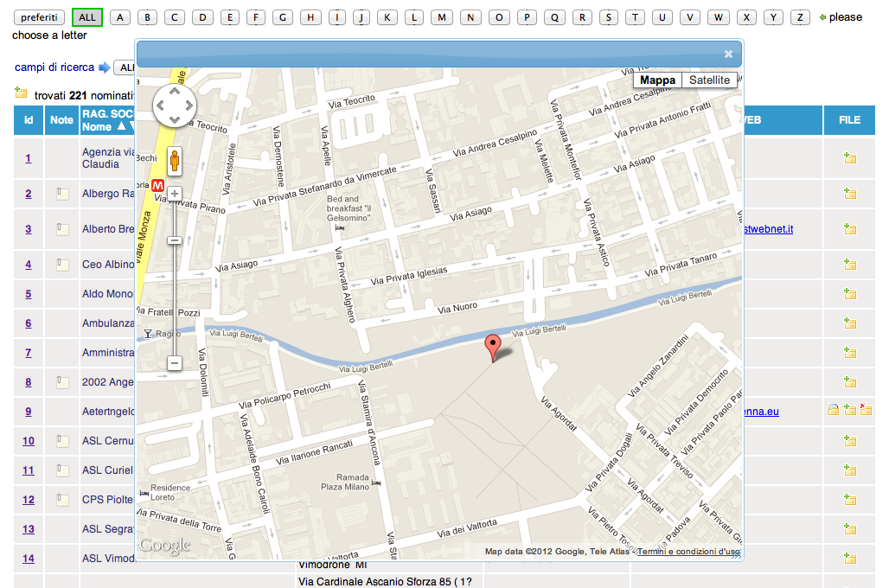Viewport: 889px width, 588px height.
Task: Click the FILE column header
Action: (849, 120)
